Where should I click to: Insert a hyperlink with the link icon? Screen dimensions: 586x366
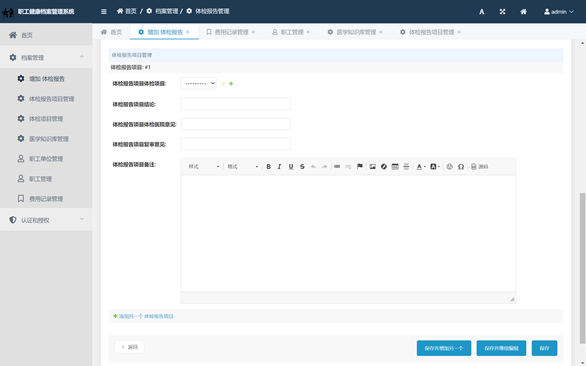(x=337, y=167)
